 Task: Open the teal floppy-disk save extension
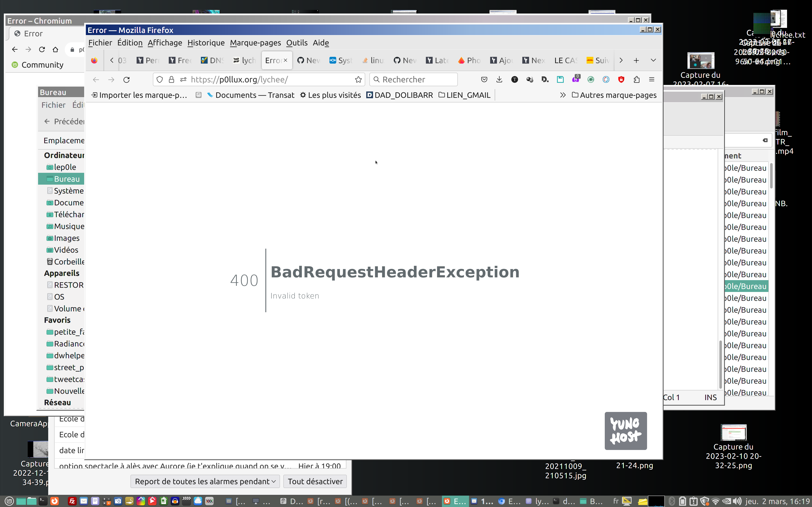tap(560, 79)
